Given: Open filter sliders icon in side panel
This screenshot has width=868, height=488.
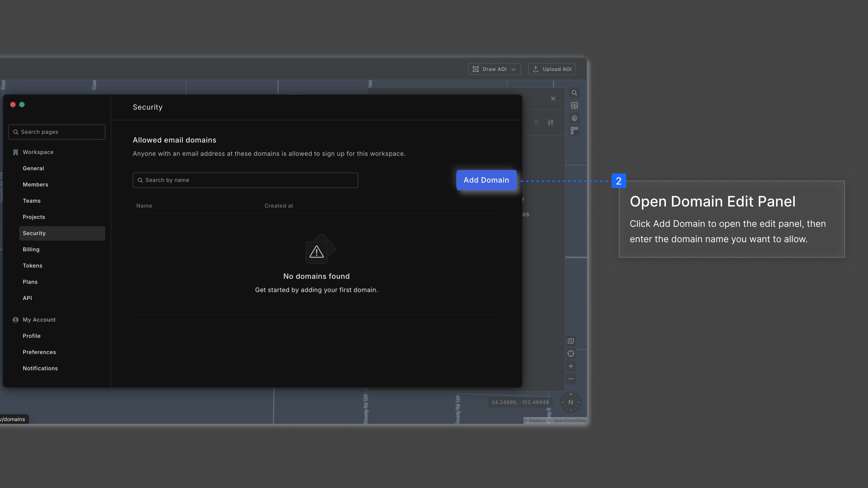Looking at the screenshot, I should [x=550, y=123].
